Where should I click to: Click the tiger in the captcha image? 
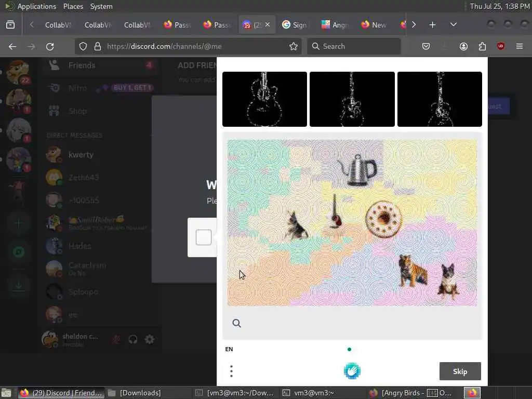point(413,270)
